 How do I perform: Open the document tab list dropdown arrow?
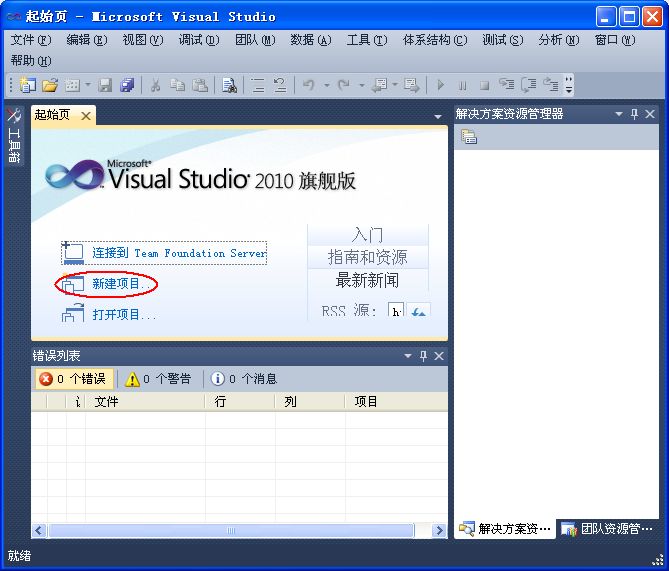click(438, 116)
